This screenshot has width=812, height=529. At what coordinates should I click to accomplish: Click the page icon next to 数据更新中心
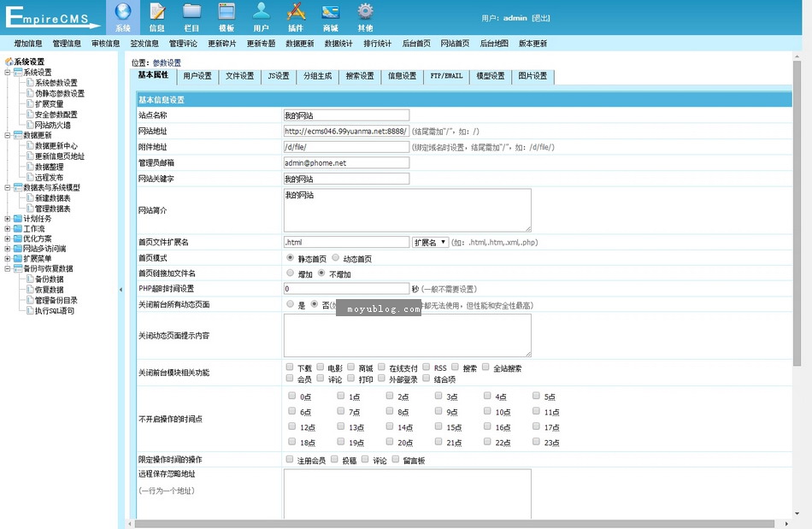pos(30,146)
